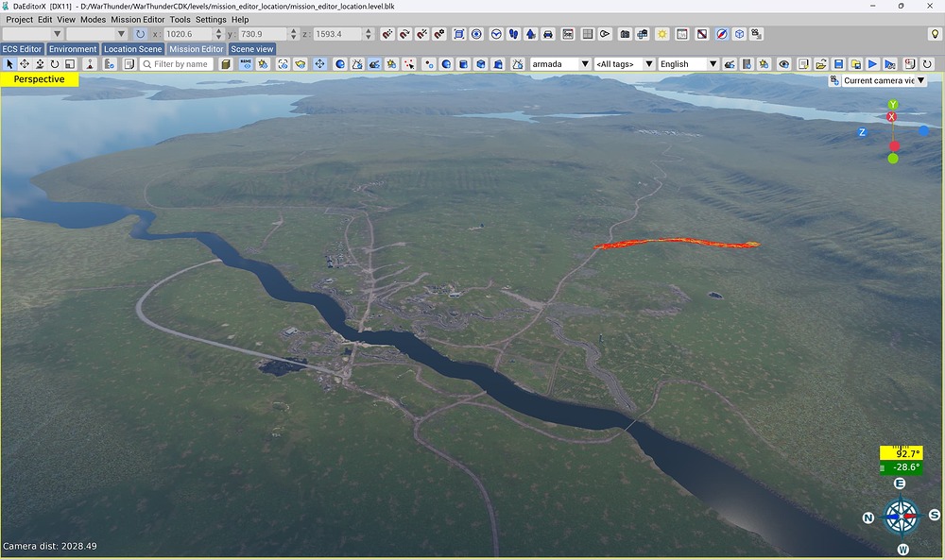The height and width of the screenshot is (560, 945).
Task: Switch to the Environment tab
Action: click(73, 49)
